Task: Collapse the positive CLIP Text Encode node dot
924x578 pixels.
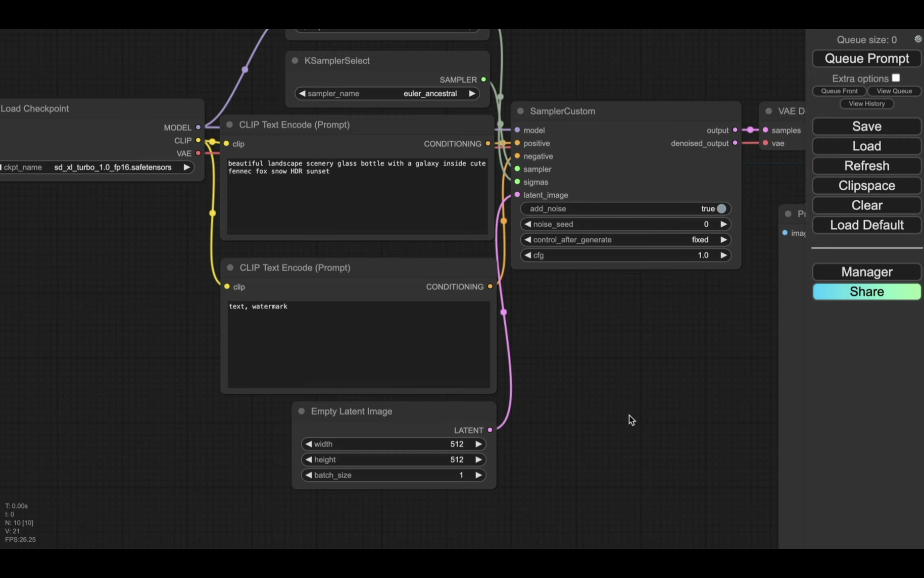Action: 229,125
